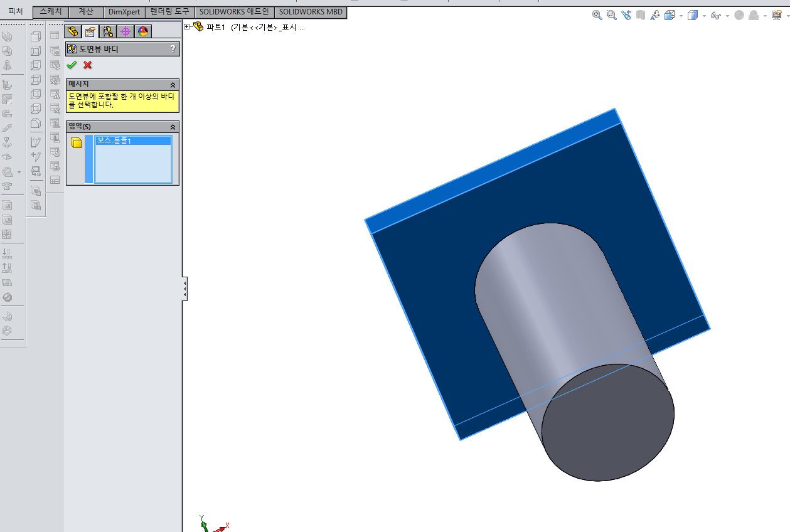790x532 pixels.
Task: Open the DisplayManager color ball tab
Action: coord(143,31)
